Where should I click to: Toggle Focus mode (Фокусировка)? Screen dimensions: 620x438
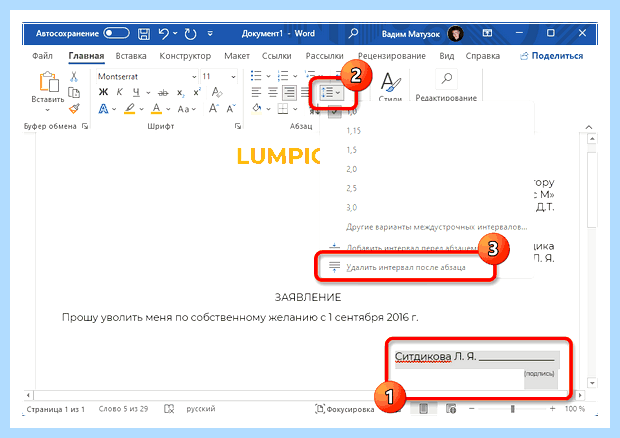[x=344, y=409]
